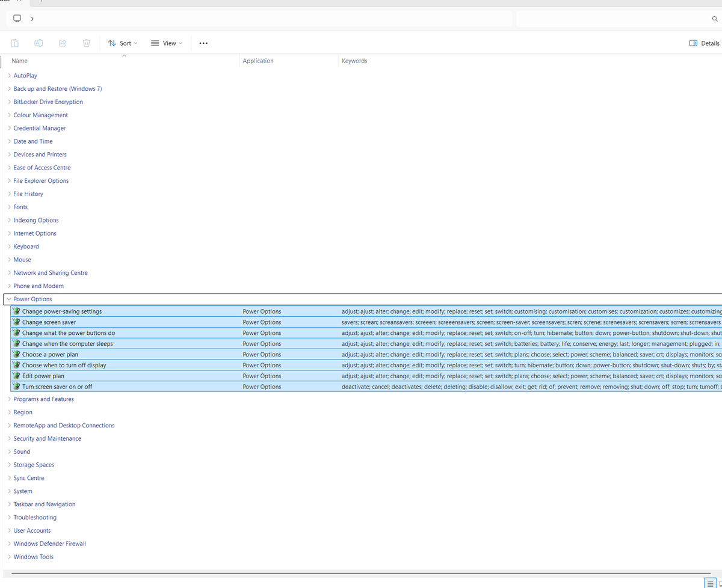
Task: Click icon of Change when the computer sleeps
Action: [16, 344]
